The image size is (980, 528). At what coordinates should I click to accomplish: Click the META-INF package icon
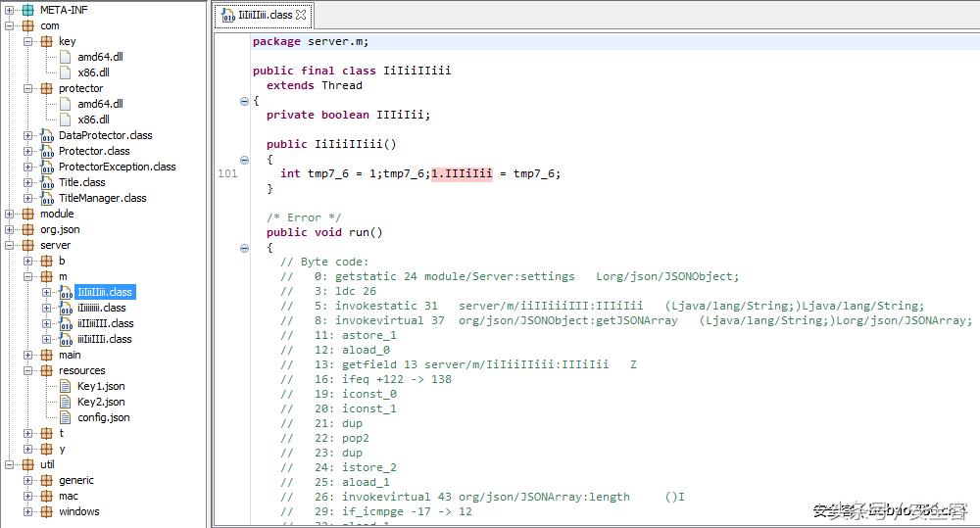(x=28, y=10)
